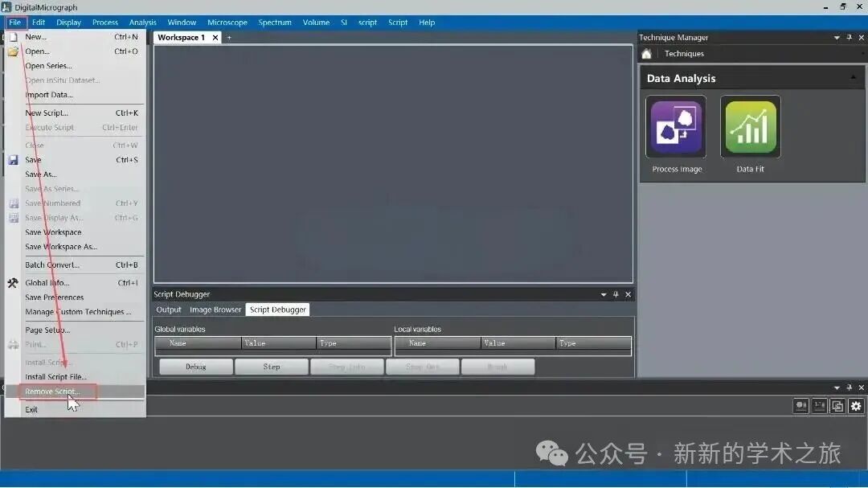This screenshot has width=868, height=488.
Task: Open the Spectrum menu
Action: coord(275,23)
